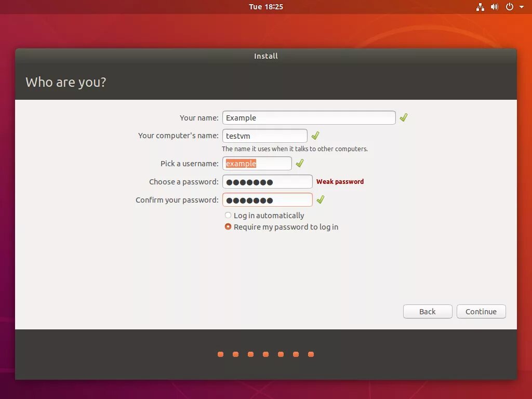The height and width of the screenshot is (399, 532).
Task: Click the Weak password warning text
Action: [x=340, y=182]
